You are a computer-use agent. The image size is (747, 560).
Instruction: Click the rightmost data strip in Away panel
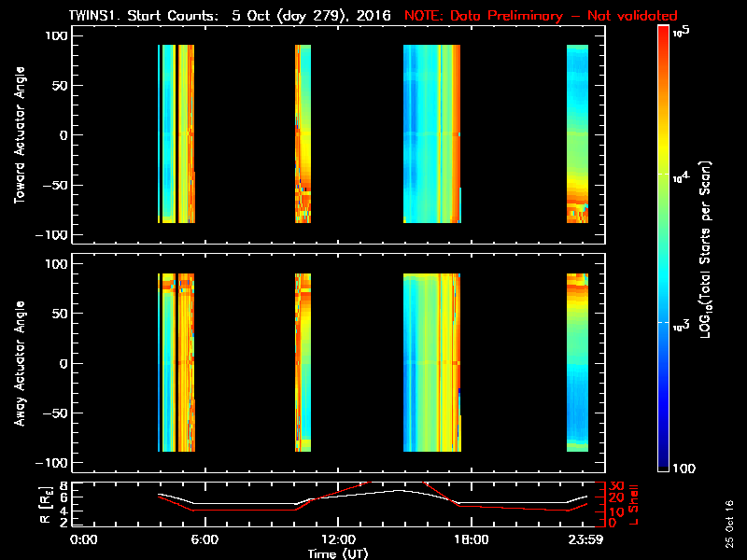pyautogui.click(x=578, y=363)
